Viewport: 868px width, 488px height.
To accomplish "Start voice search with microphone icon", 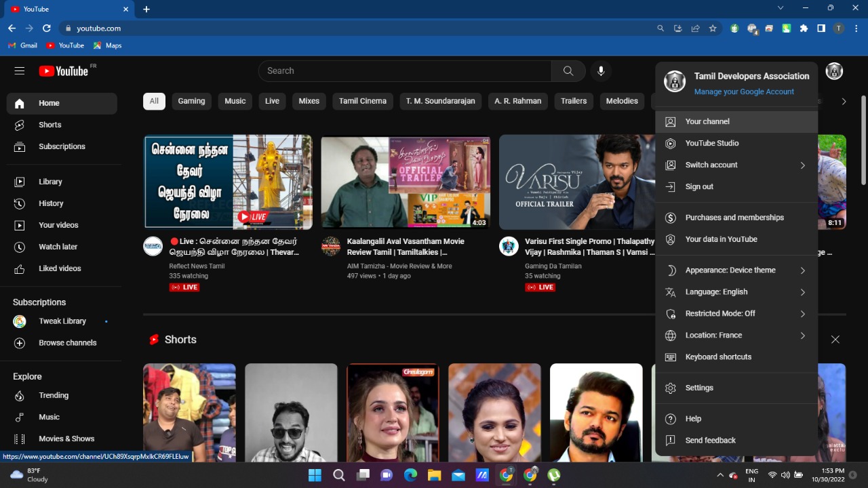I will point(601,70).
